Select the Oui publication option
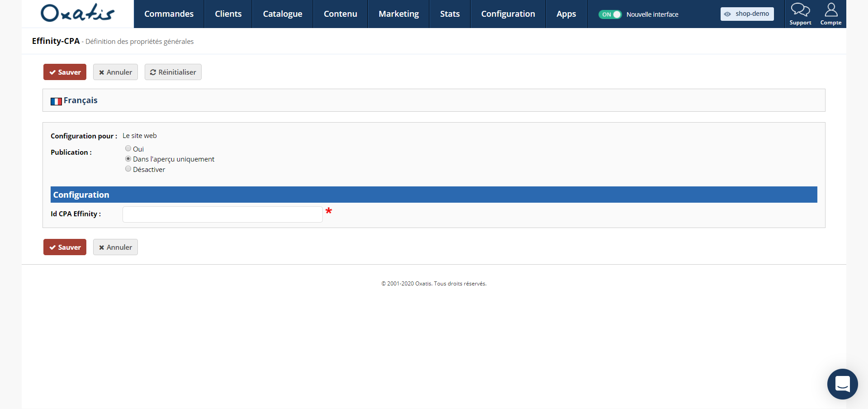868x409 pixels. tap(128, 148)
